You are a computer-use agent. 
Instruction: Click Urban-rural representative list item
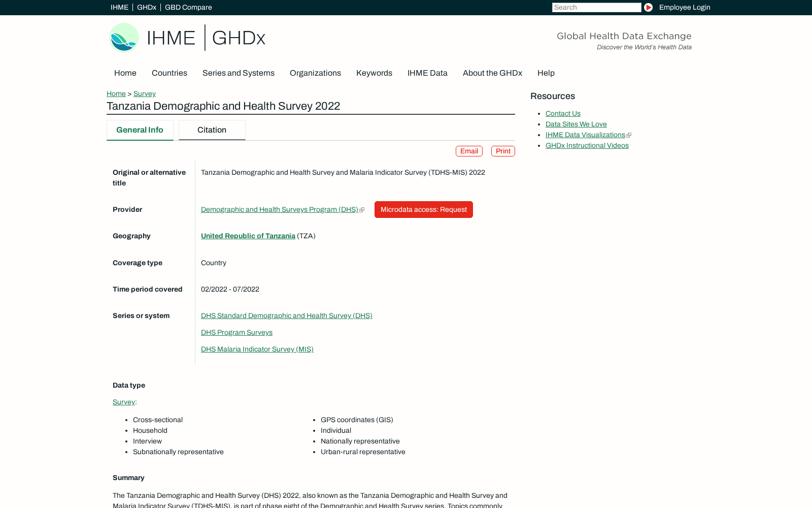pyautogui.click(x=363, y=452)
